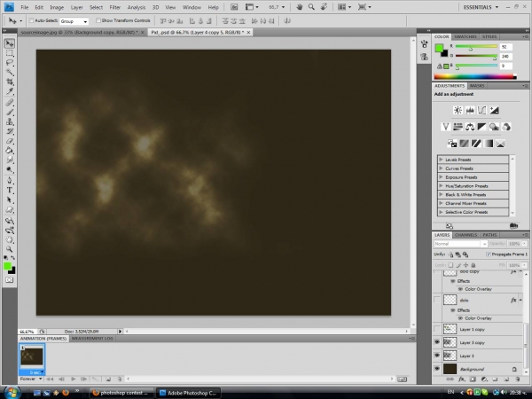The image size is (532, 399).
Task: Select the Dodge tool
Action: pyautogui.click(x=10, y=169)
